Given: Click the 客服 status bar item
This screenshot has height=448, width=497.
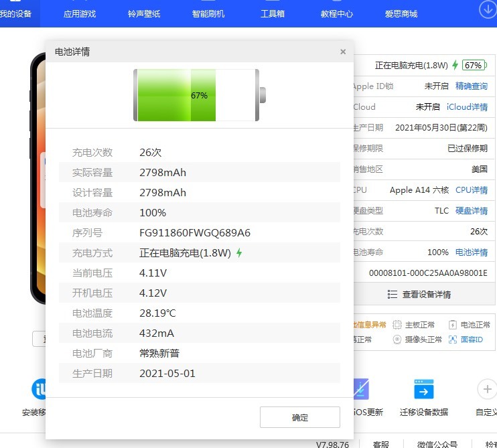Looking at the screenshot, I should point(380,444).
